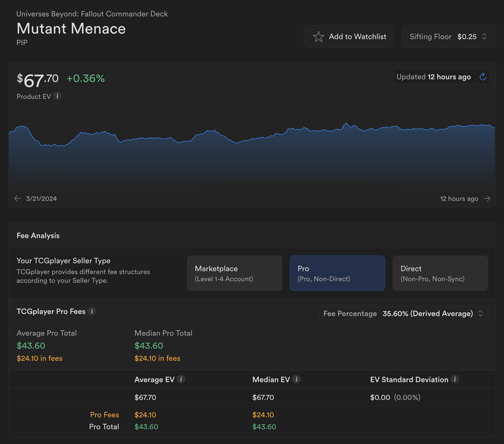Select the Pro seller type
The image size is (504, 444).
pos(337,273)
